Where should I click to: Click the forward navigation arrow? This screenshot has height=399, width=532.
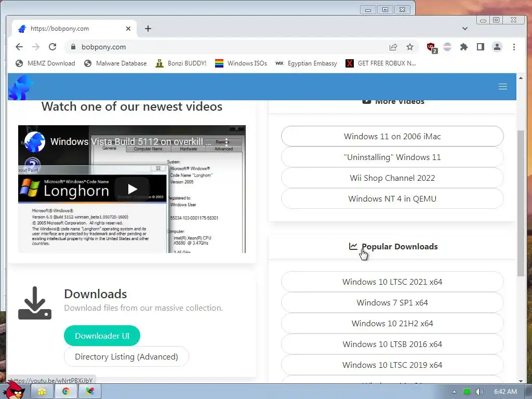(36, 47)
